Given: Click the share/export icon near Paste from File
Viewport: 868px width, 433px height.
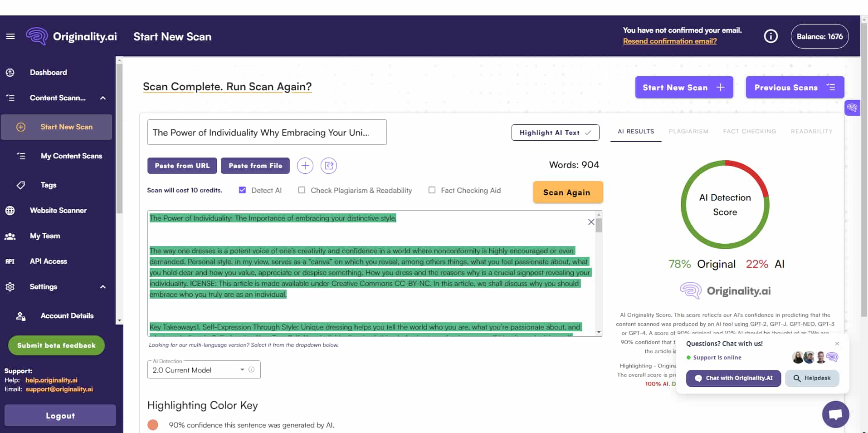Looking at the screenshot, I should (x=329, y=166).
